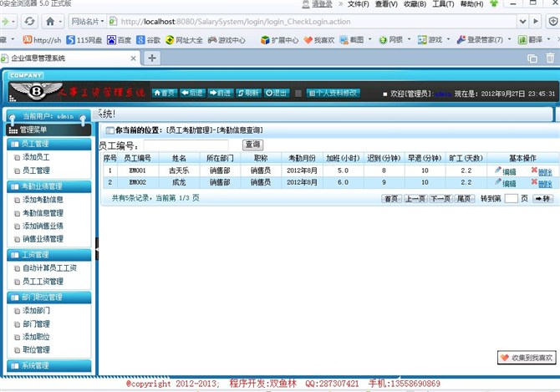Go to next page with 下一页

coord(440,199)
